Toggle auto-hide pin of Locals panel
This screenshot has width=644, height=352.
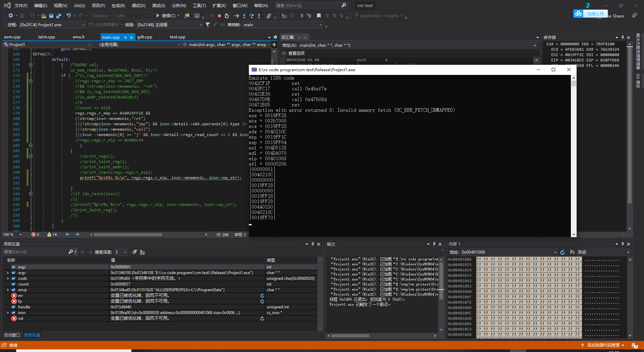(x=313, y=244)
